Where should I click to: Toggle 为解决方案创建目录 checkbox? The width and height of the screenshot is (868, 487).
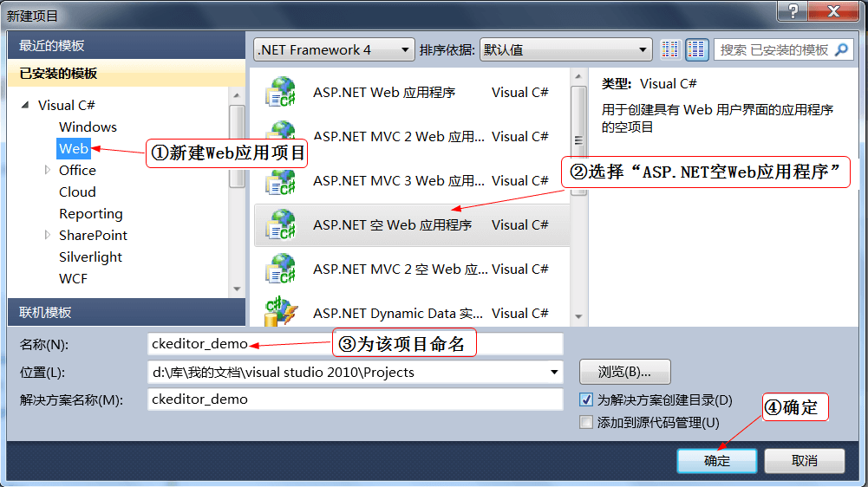click(585, 399)
